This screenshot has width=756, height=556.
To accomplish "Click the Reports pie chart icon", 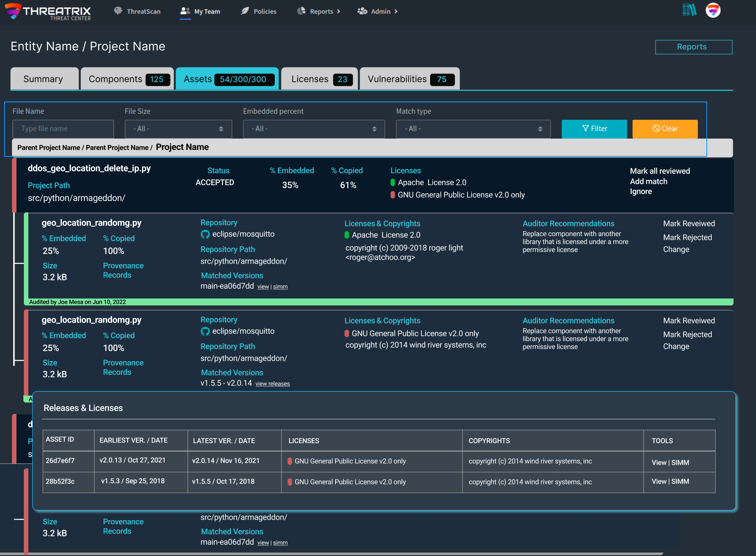I will pos(301,11).
